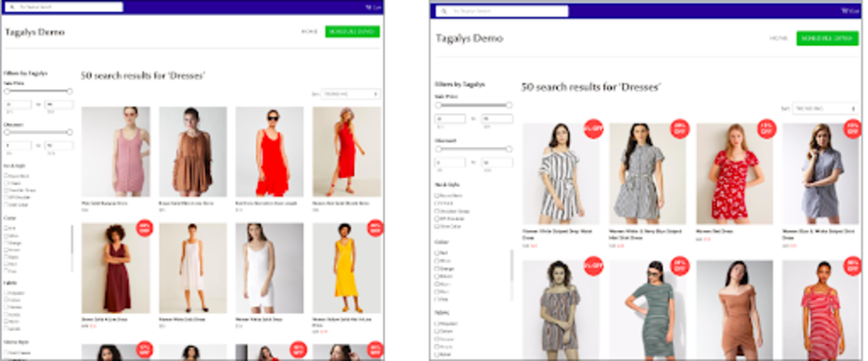Image resolution: width=868 pixels, height=361 pixels.
Task: Click the search box in the right window
Action: (502, 11)
